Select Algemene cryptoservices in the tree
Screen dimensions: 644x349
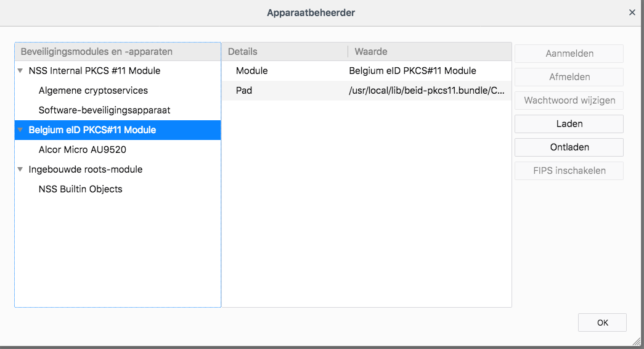pyautogui.click(x=93, y=91)
